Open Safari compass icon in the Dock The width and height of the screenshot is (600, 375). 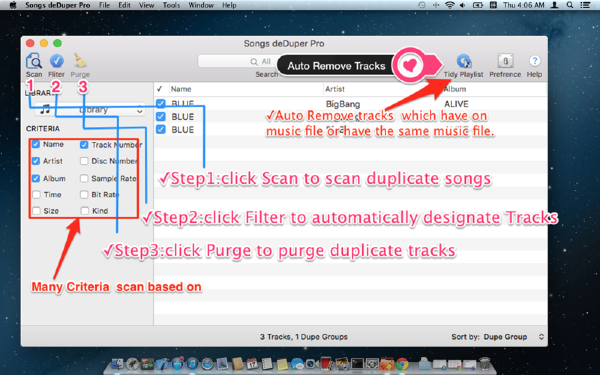[x=207, y=364]
